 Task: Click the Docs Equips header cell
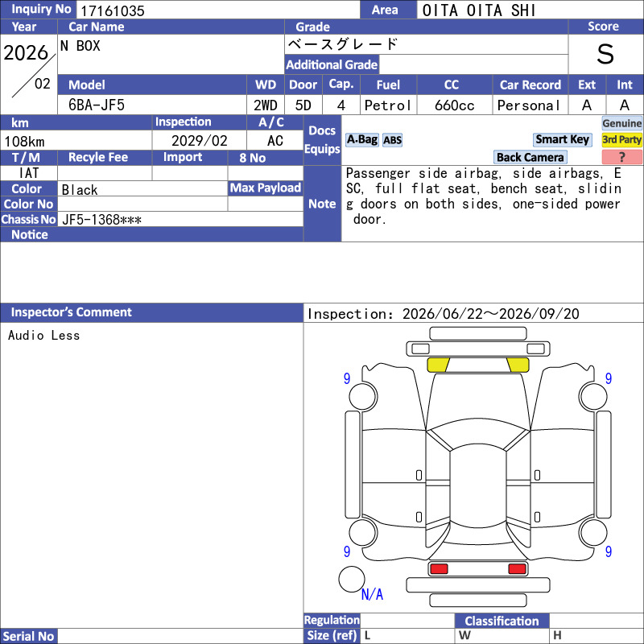(x=322, y=139)
